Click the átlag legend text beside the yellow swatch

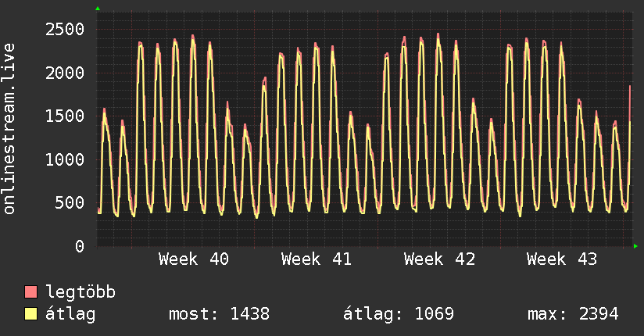(70, 314)
